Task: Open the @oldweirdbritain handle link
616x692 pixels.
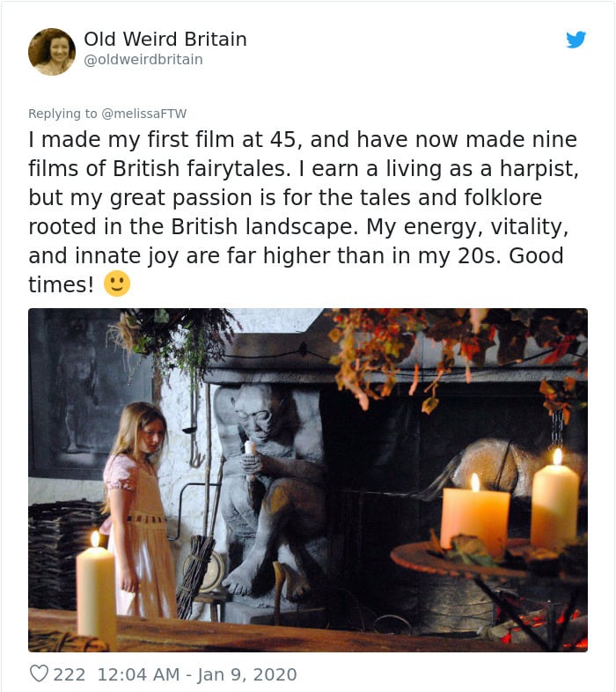Action: click(x=143, y=60)
